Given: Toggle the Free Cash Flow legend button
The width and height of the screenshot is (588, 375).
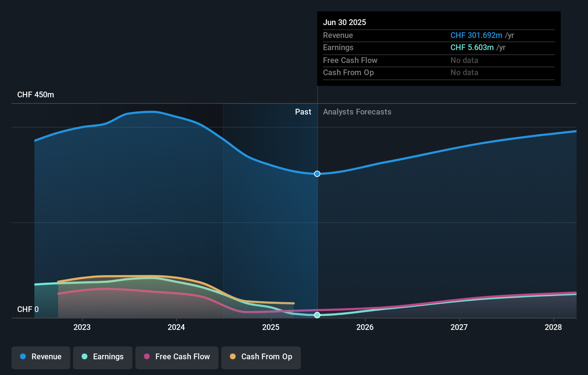Looking at the screenshot, I should click(177, 357).
